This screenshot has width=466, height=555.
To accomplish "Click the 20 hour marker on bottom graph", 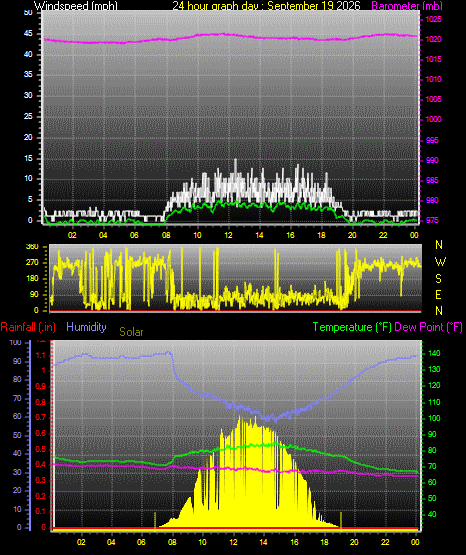I will [354, 542].
